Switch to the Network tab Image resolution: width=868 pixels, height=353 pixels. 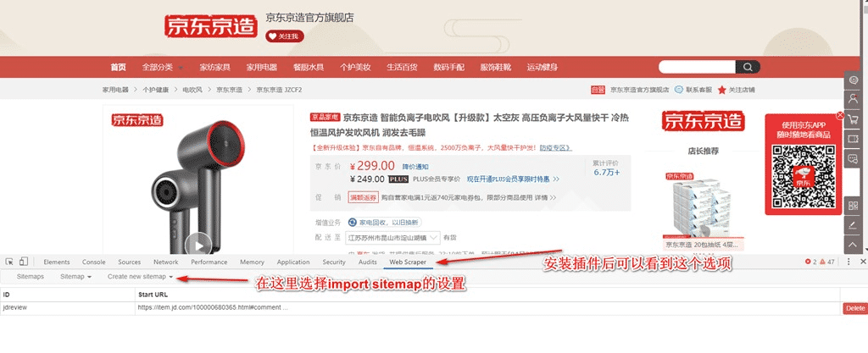coord(165,262)
